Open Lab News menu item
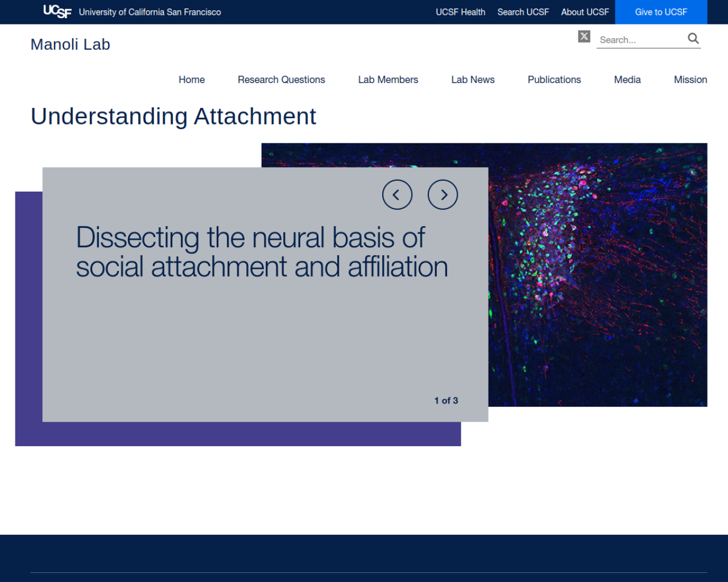 click(x=473, y=80)
